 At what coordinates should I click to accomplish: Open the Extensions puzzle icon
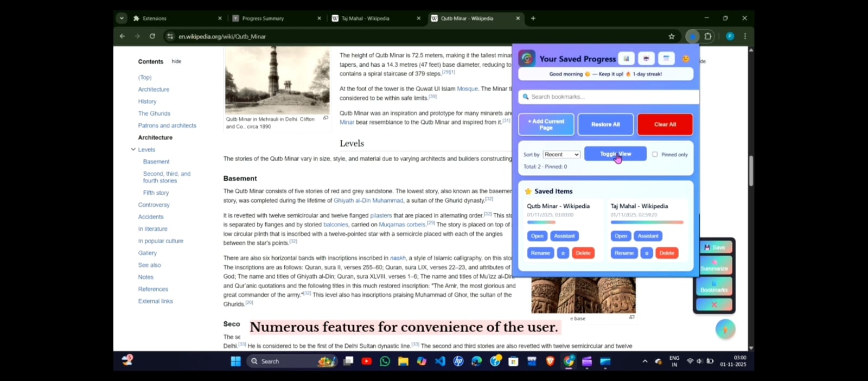[708, 36]
